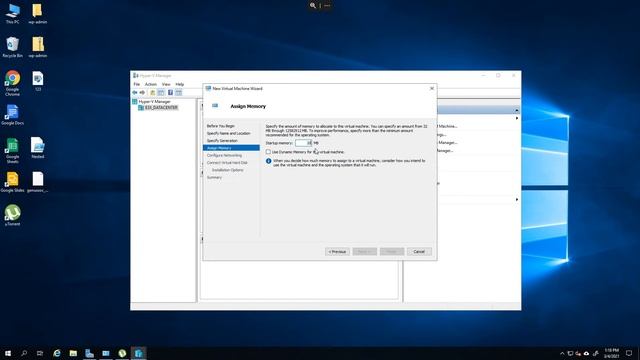Click the Installation Options wizard step
This screenshot has width=640, height=360.
point(227,170)
